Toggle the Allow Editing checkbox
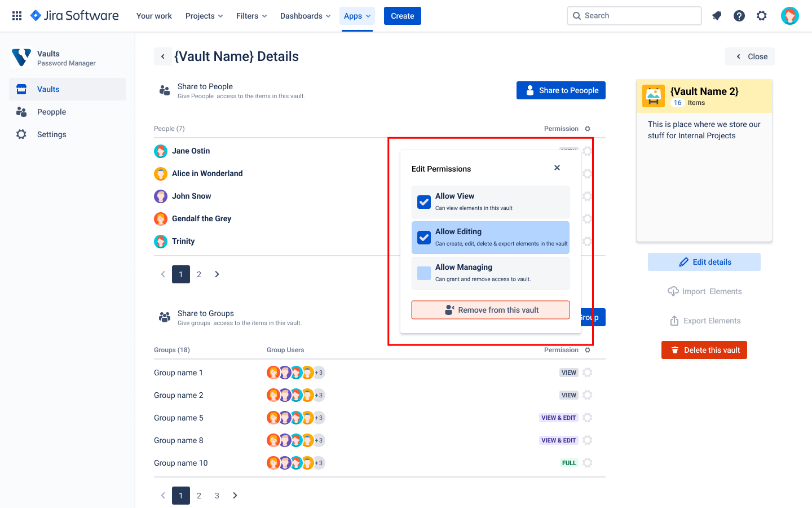Screen dimensions: 812x508 [x=424, y=238]
